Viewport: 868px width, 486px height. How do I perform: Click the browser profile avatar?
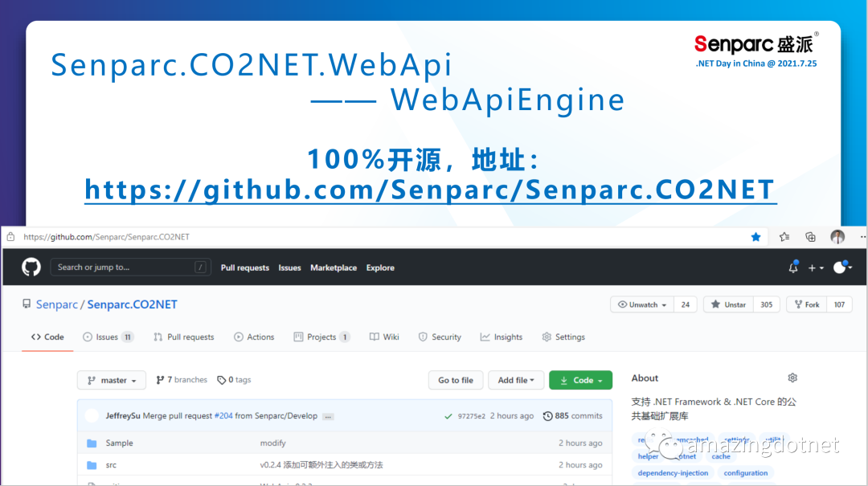(837, 237)
